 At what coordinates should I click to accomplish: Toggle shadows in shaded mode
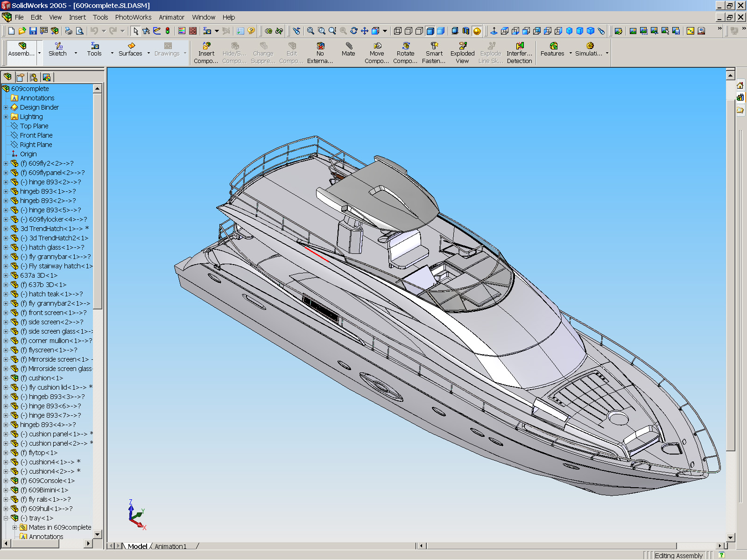pyautogui.click(x=455, y=32)
